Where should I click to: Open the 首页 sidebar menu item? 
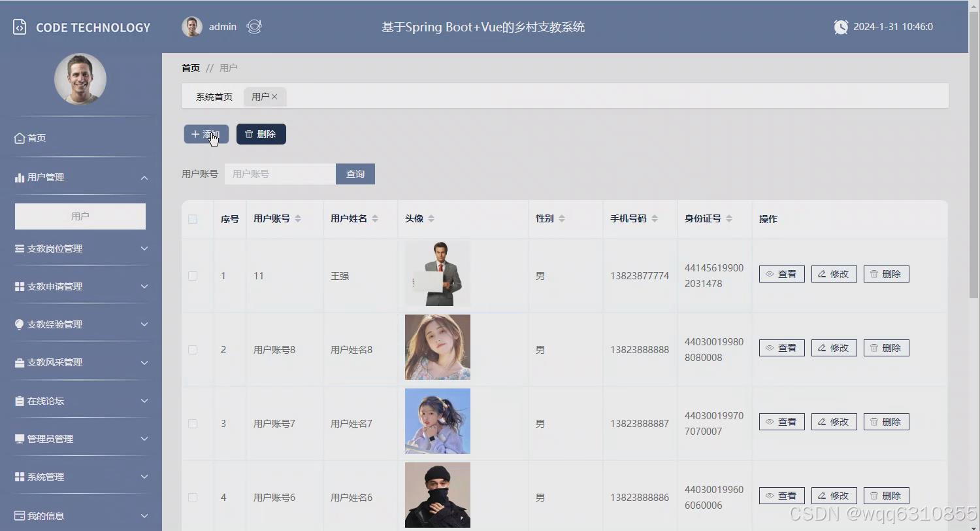(80, 138)
